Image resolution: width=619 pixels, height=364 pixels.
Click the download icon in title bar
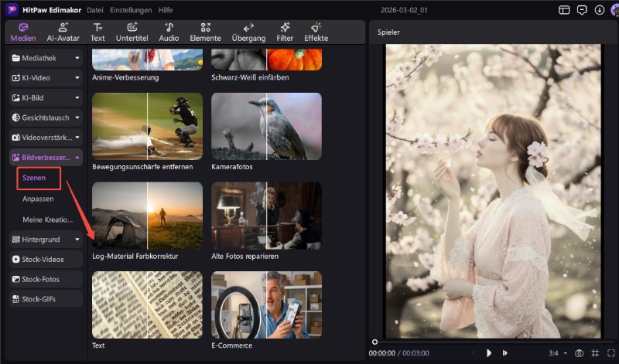pyautogui.click(x=599, y=10)
